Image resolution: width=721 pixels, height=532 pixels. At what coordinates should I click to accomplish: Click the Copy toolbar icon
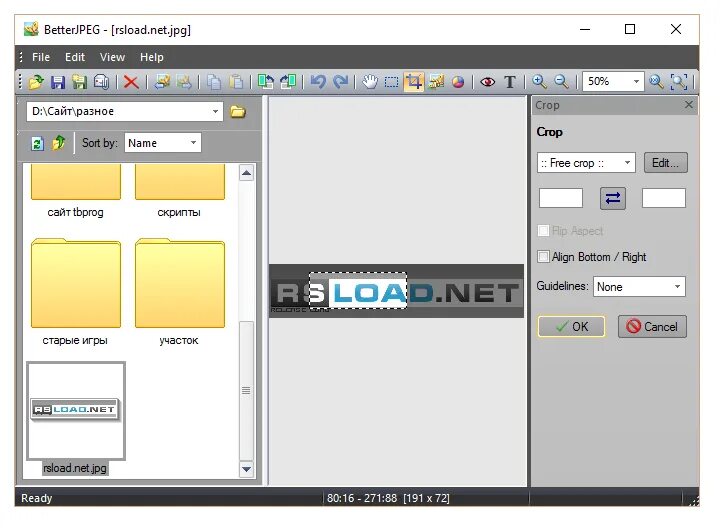(x=214, y=82)
